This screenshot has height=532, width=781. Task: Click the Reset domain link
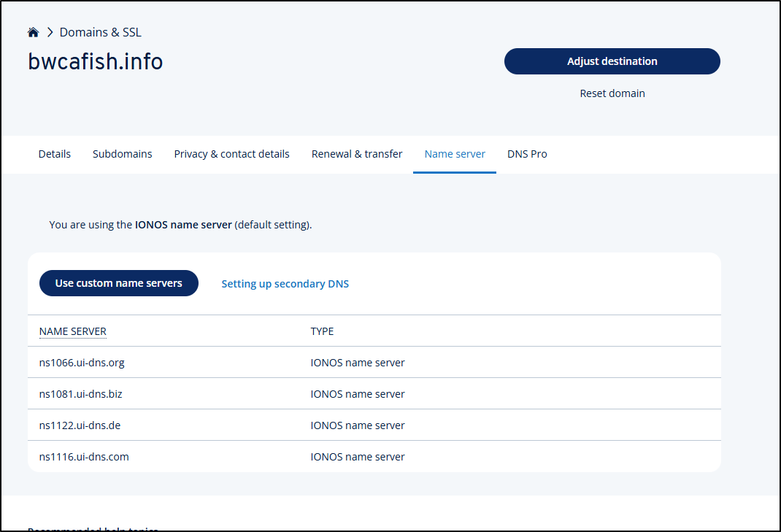[612, 93]
